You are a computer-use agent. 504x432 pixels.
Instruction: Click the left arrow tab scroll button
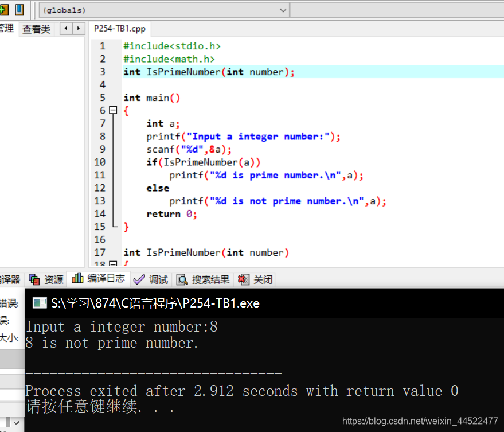pos(66,29)
